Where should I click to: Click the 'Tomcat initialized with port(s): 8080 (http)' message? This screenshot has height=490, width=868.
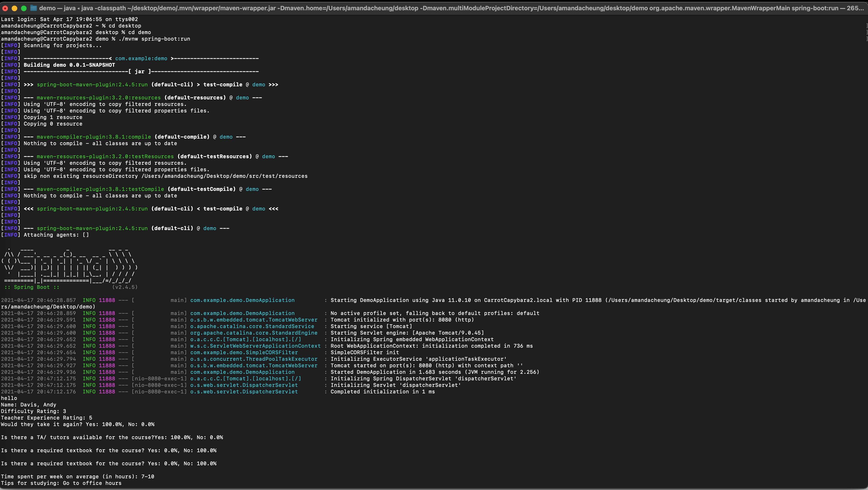coord(402,320)
